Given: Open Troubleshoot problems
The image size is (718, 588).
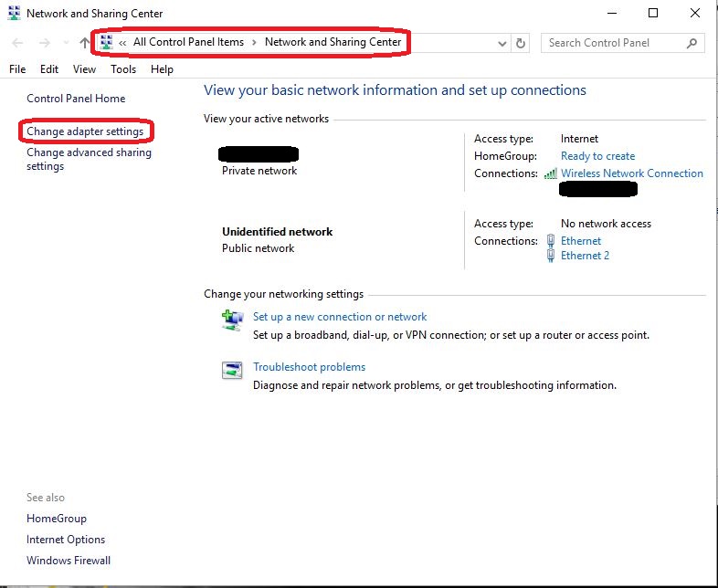Looking at the screenshot, I should pos(309,367).
